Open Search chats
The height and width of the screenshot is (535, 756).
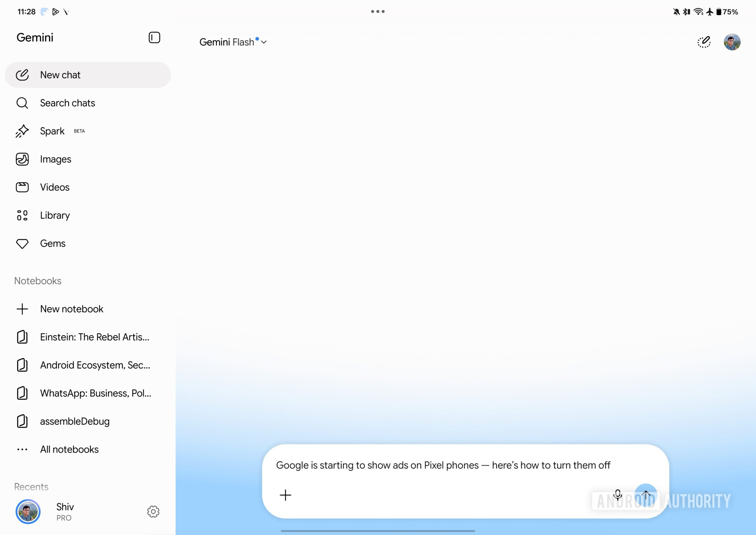[88, 103]
